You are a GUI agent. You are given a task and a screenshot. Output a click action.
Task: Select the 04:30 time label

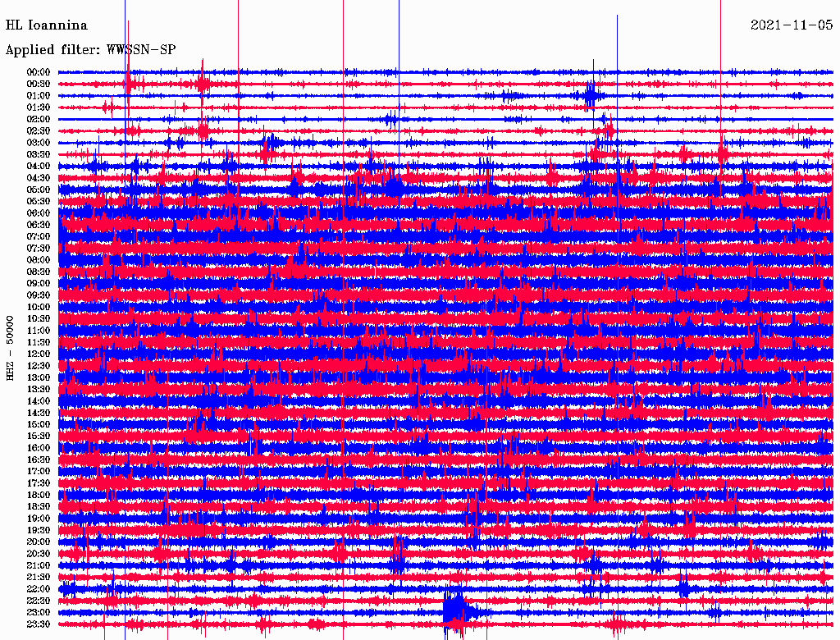[x=39, y=178]
